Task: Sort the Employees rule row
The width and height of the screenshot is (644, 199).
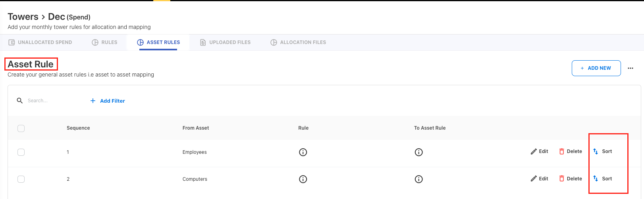Action: click(x=603, y=151)
